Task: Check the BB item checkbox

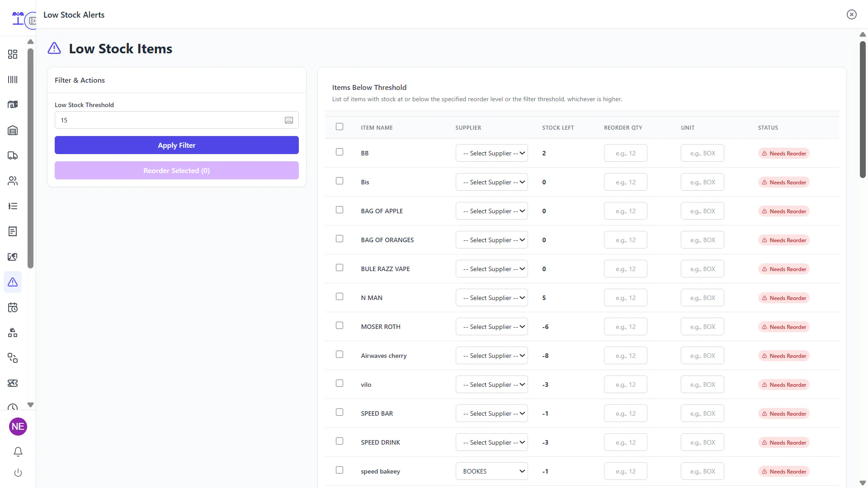Action: [x=340, y=152]
